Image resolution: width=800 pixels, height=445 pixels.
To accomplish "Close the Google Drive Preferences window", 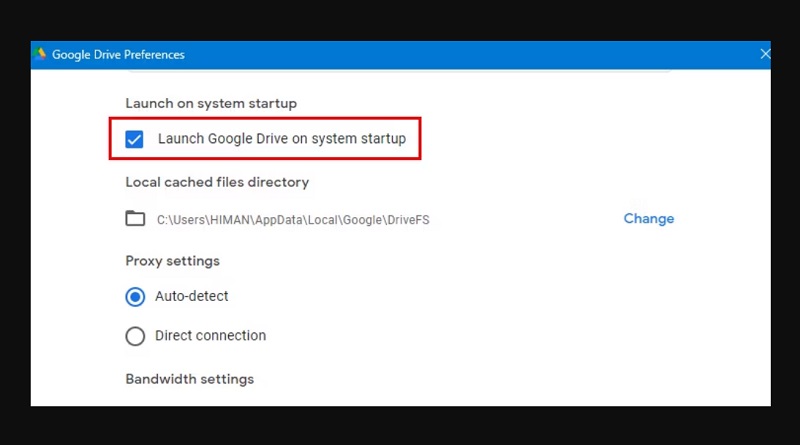I will click(765, 54).
